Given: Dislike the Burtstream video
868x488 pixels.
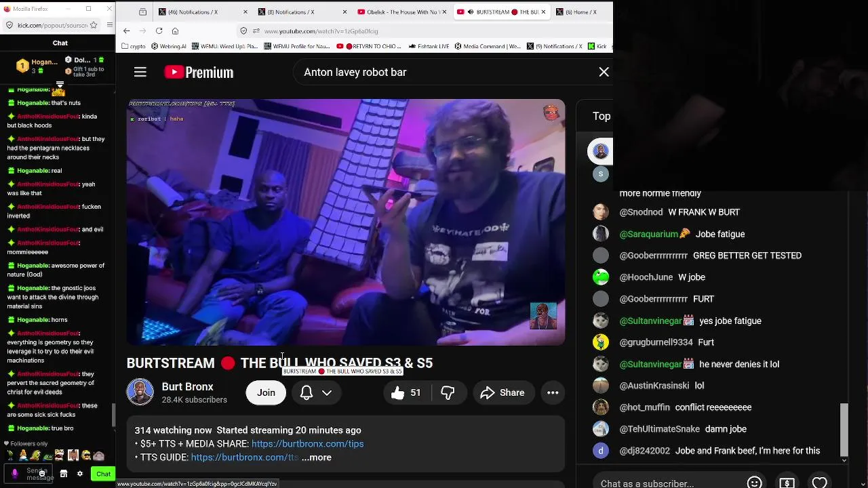Looking at the screenshot, I should point(448,392).
